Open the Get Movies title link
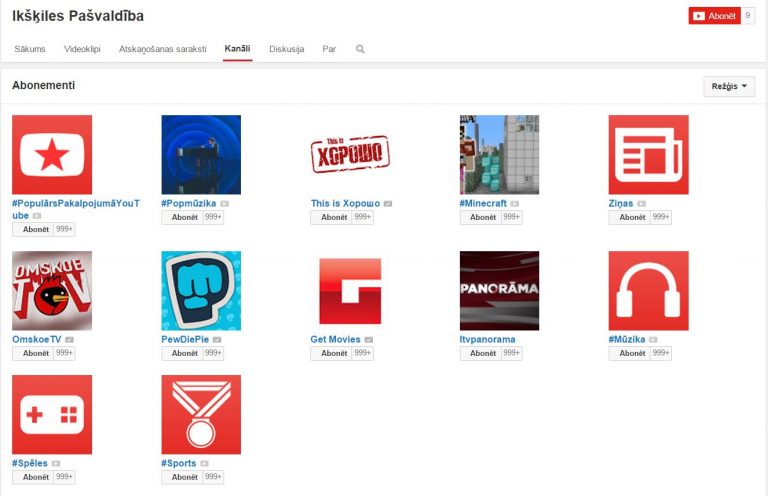768x496 pixels. coord(336,340)
